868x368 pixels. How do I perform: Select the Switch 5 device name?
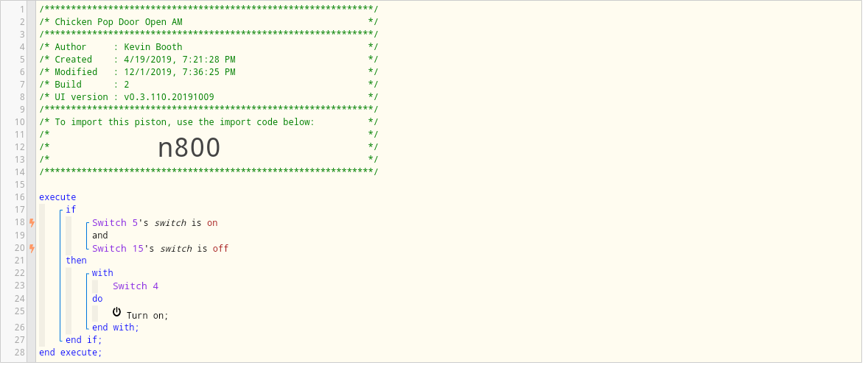pyautogui.click(x=115, y=223)
